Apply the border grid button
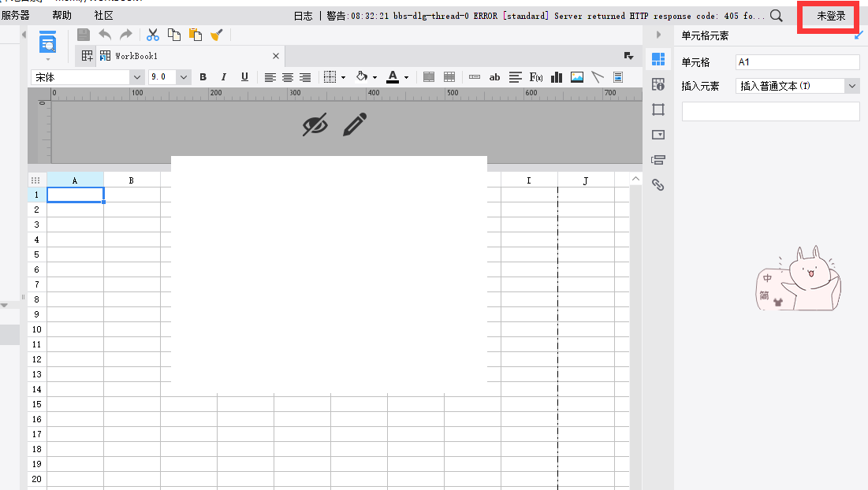 pos(330,77)
